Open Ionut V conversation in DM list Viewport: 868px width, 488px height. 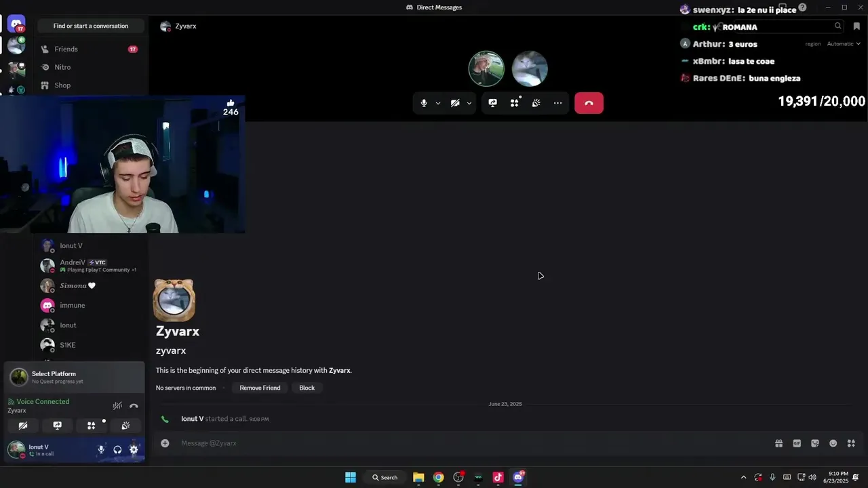pos(91,246)
